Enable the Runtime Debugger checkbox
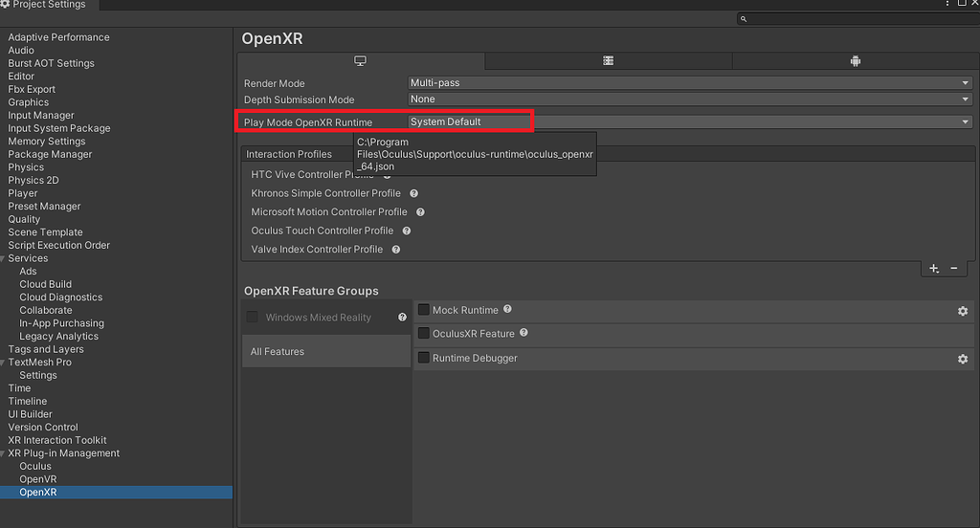This screenshot has height=528, width=980. (424, 358)
